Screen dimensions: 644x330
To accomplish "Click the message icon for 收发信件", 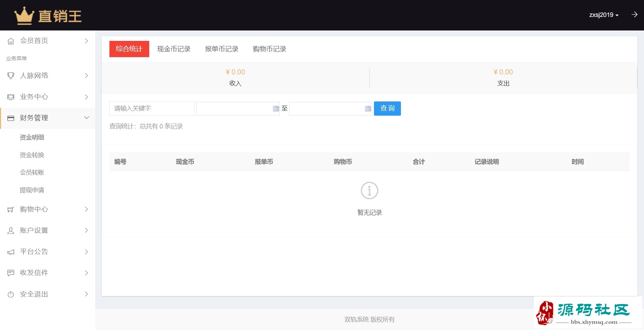I will coord(11,273).
